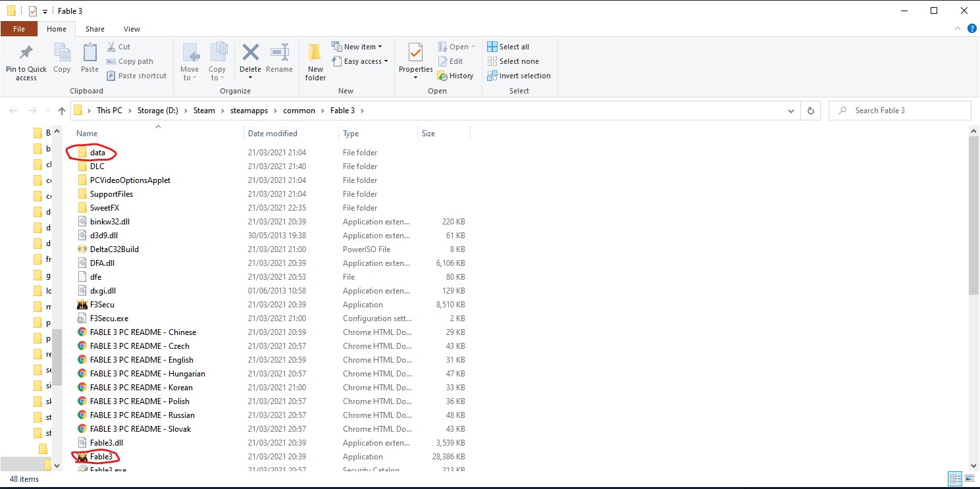Go to Steam folder in breadcrumb
This screenshot has width=980, height=489.
pyautogui.click(x=204, y=111)
